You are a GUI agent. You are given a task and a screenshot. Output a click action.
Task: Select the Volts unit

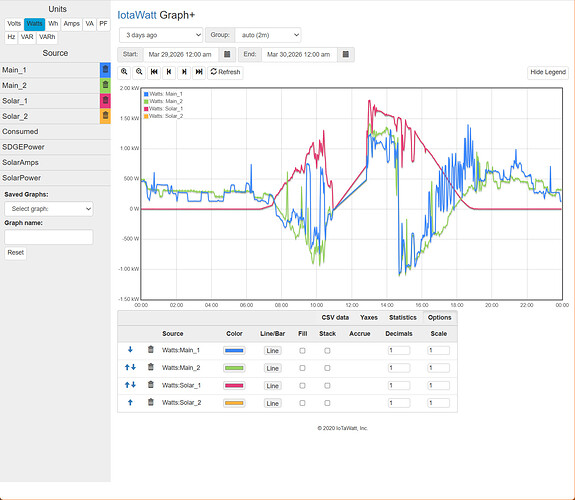14,24
